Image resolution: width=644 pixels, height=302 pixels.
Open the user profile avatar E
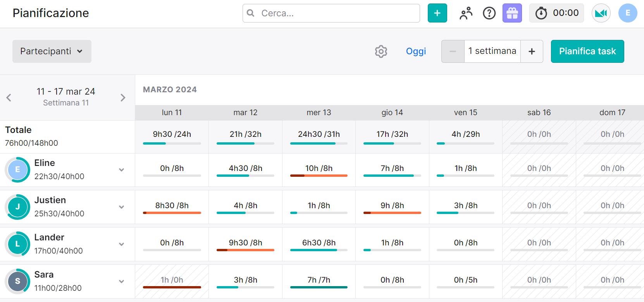[x=628, y=13]
